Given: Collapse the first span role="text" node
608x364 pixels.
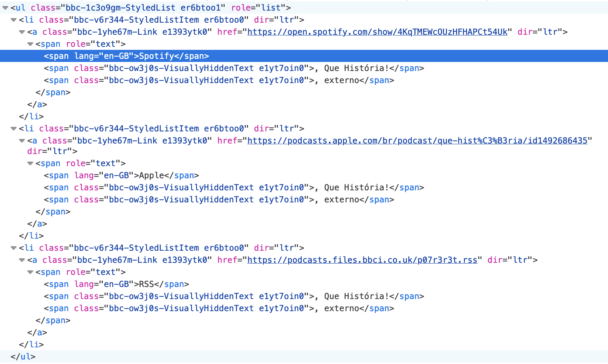Looking at the screenshot, I should click(29, 44).
